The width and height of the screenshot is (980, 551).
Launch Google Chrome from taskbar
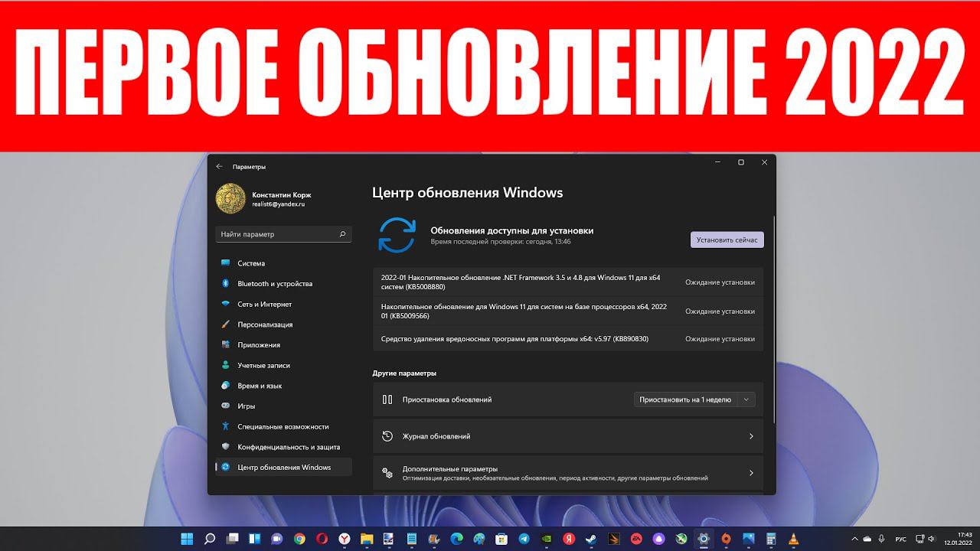tap(299, 538)
